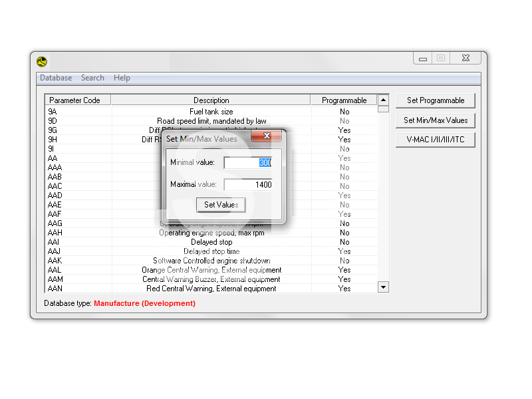Select the 9A Fuel tank size row
532x399 pixels.
(211, 112)
